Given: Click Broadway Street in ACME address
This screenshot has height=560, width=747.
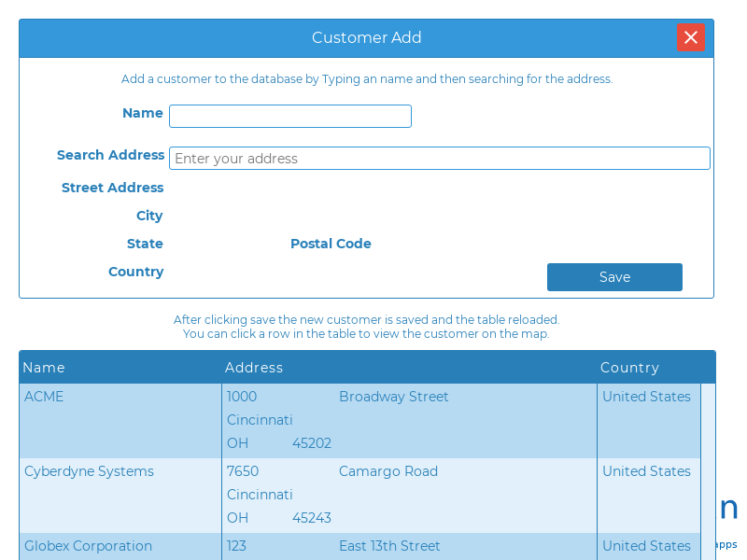Looking at the screenshot, I should (393, 397).
